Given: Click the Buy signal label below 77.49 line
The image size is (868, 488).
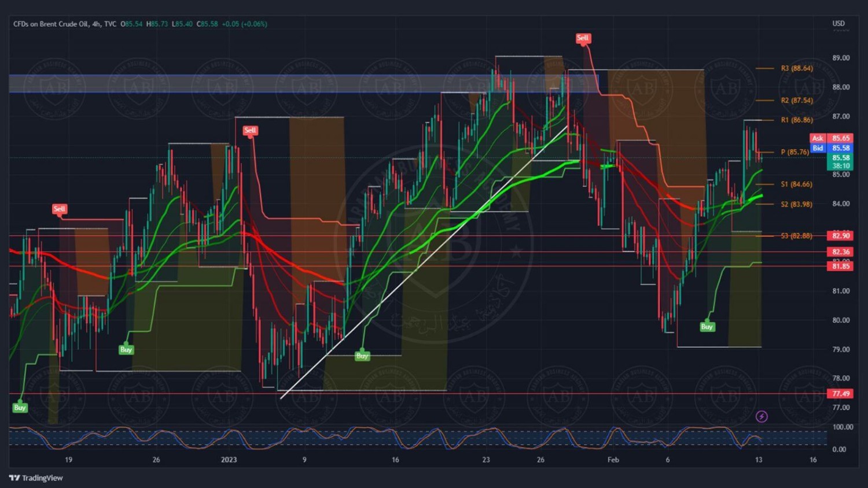Looking at the screenshot, I should 20,408.
